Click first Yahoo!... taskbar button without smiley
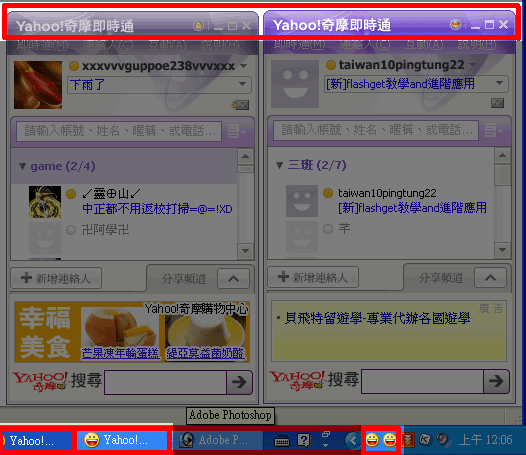Screen dimensions: 526x455 click(x=36, y=441)
